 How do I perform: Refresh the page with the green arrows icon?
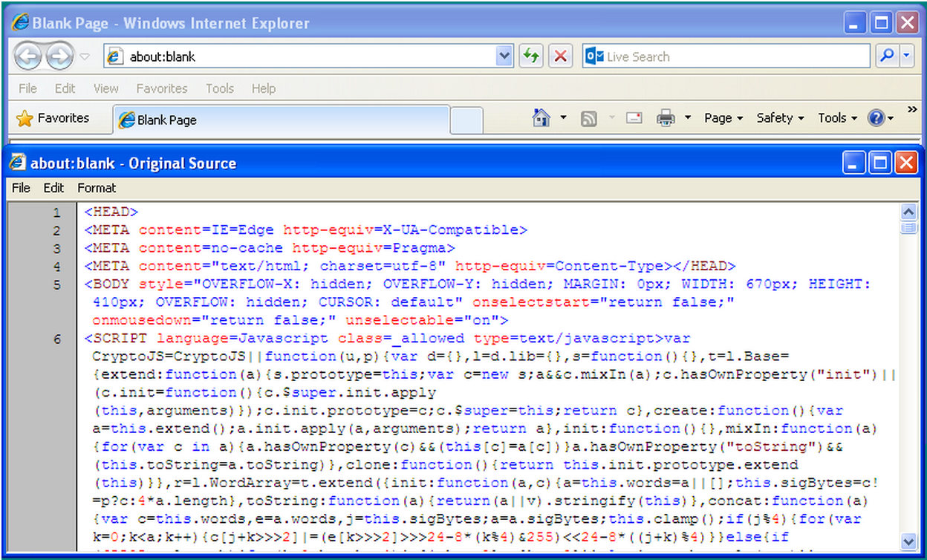[x=530, y=56]
